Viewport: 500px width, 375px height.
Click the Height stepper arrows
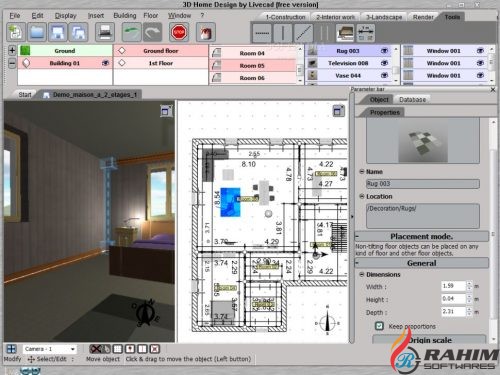point(469,299)
